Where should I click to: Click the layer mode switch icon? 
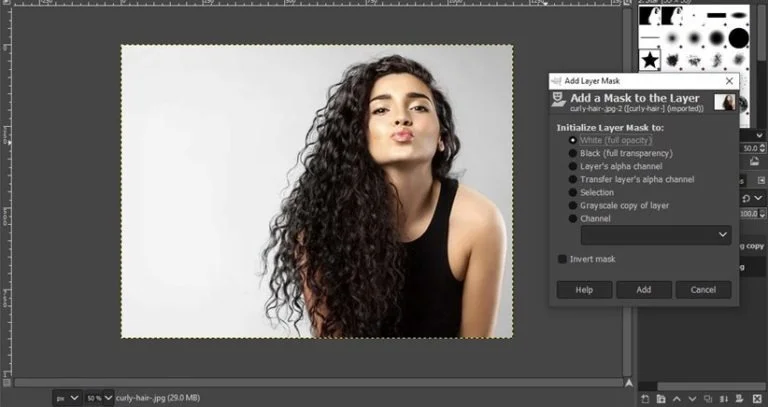coord(746,198)
